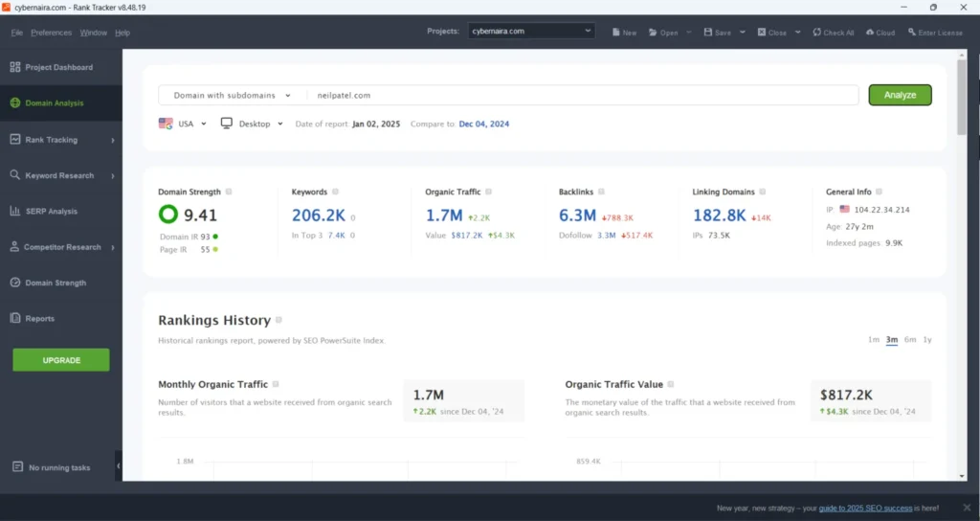Viewport: 980px width, 521px height.
Task: Switch rankings history to 1y
Action: (927, 340)
